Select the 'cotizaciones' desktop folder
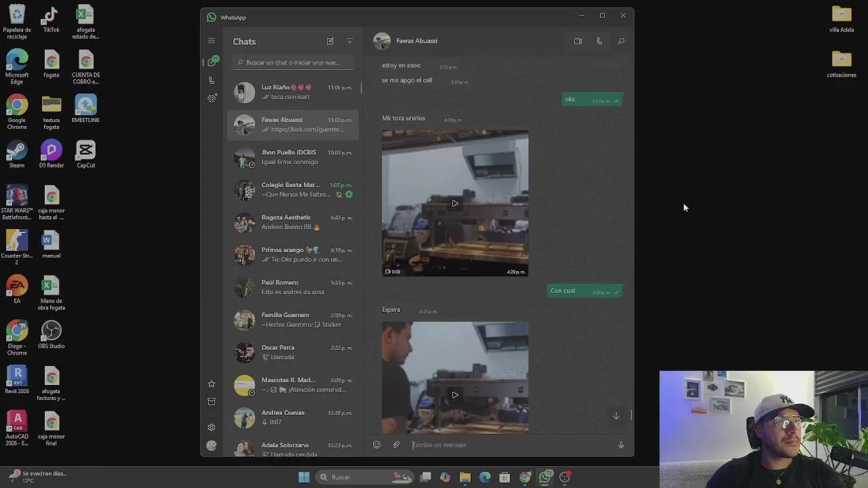 (x=841, y=64)
